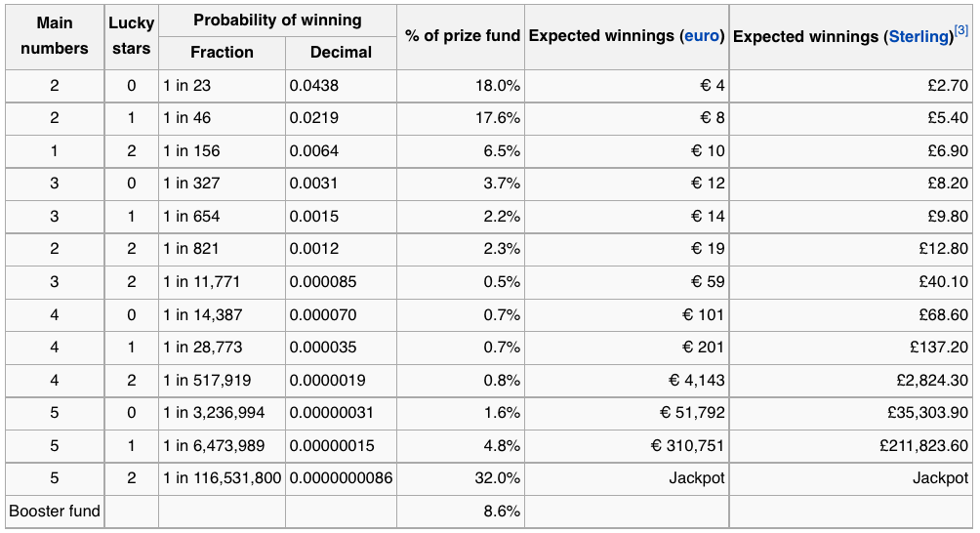The image size is (980, 533).
Task: Open footnote reference 3
Action: coord(961,29)
